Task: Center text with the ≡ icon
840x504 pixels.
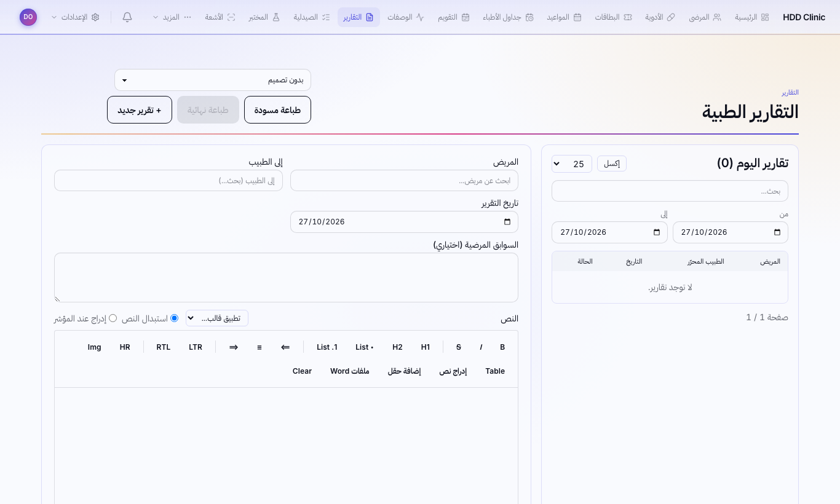Action: click(260, 347)
